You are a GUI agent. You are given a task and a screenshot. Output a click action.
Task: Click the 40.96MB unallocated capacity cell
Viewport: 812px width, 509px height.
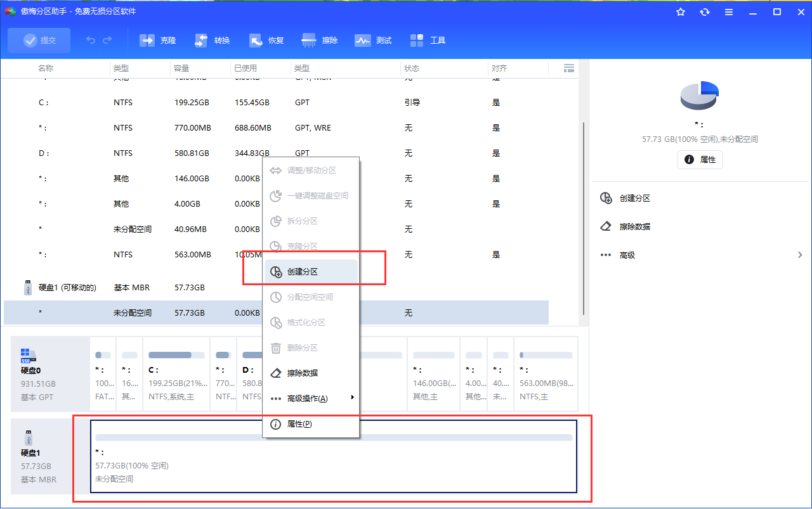[x=190, y=229]
